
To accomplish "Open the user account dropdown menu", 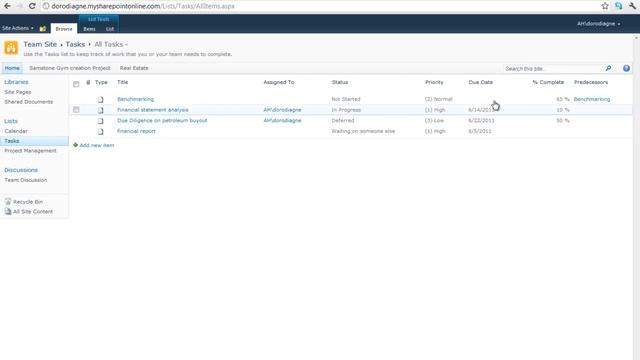I will tap(598, 24).
